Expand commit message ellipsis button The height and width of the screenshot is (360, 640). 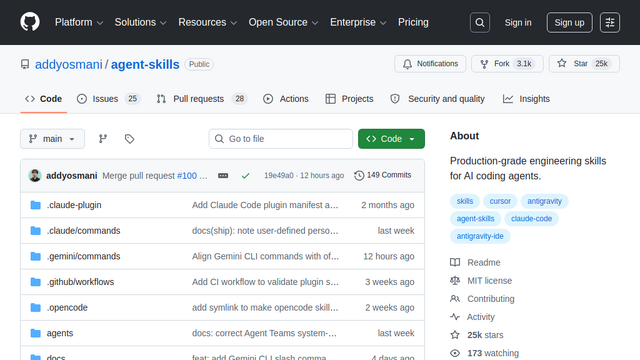223,176
